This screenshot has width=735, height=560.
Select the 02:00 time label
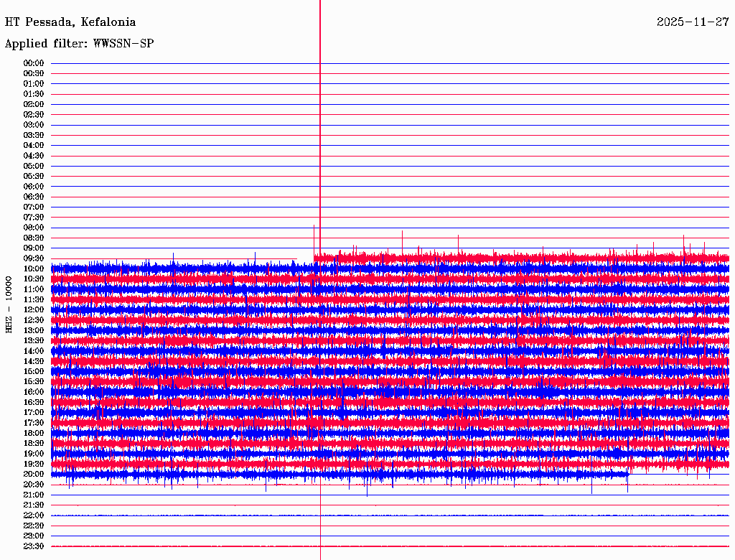coord(34,105)
